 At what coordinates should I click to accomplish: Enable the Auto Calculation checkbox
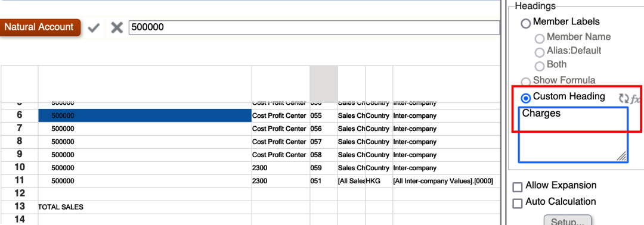(x=518, y=204)
